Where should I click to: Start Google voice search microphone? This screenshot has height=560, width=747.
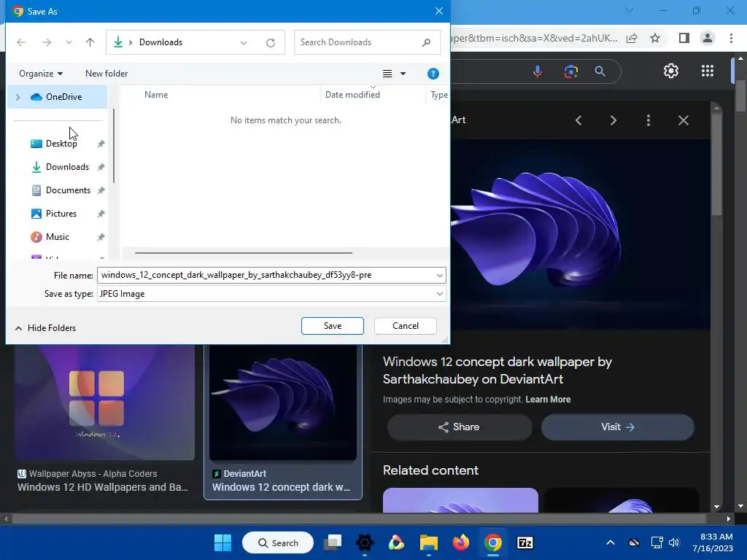click(x=538, y=71)
